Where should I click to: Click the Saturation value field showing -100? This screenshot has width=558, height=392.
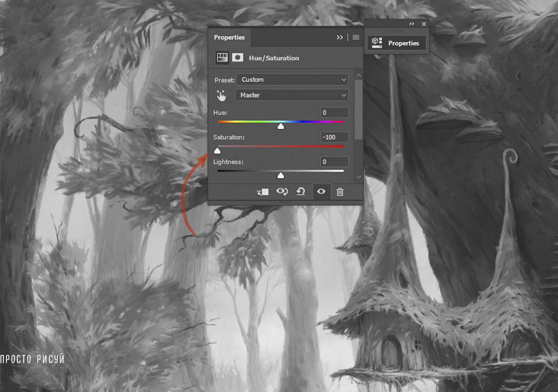point(334,137)
